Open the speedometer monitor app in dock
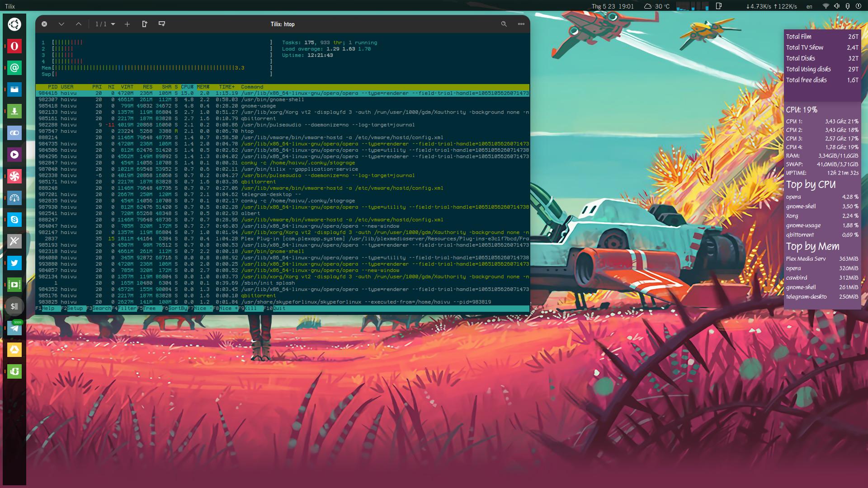 [14, 198]
